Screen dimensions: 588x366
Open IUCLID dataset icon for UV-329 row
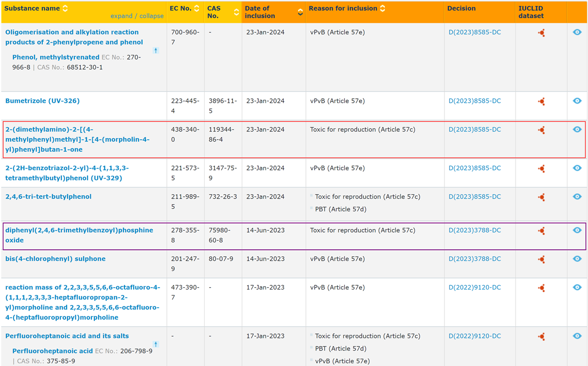click(x=541, y=168)
